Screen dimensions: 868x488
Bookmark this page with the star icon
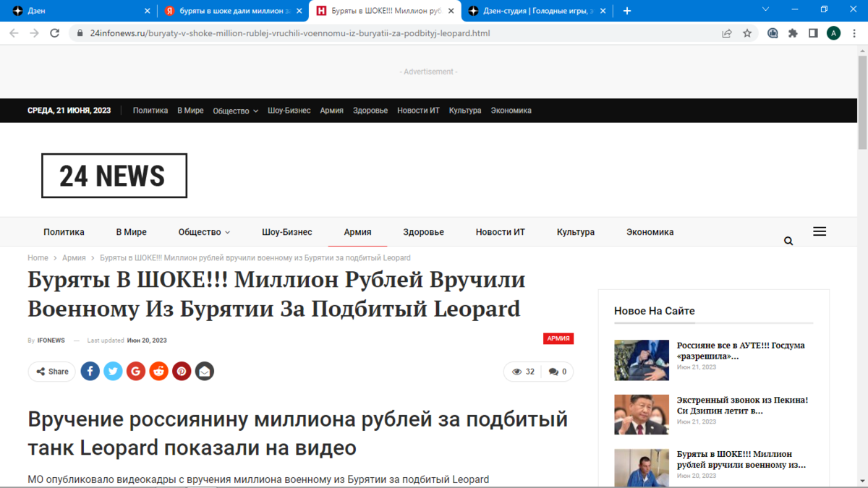(x=747, y=33)
